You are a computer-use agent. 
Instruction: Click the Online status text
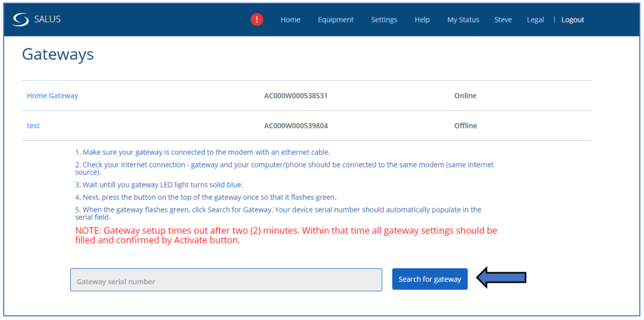[x=465, y=96]
